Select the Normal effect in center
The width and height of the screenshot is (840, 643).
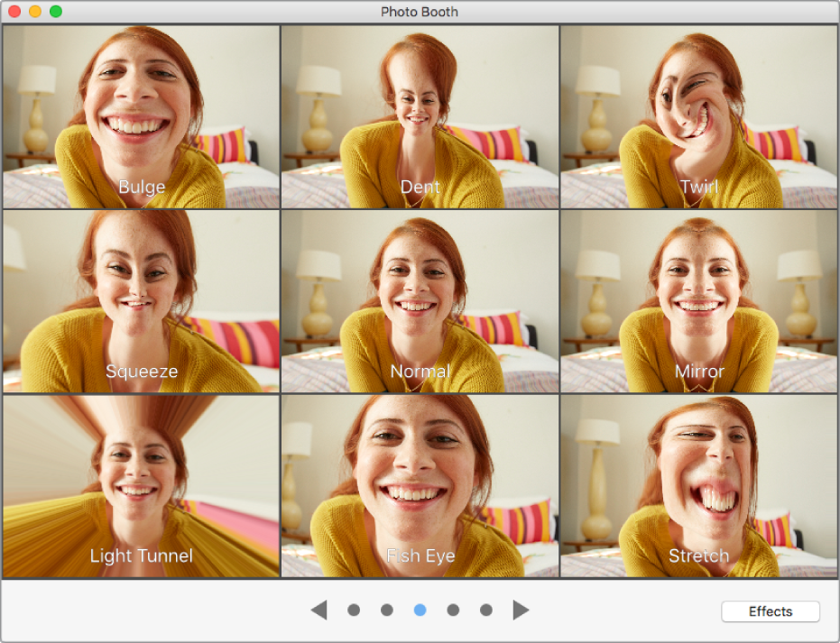click(x=420, y=301)
